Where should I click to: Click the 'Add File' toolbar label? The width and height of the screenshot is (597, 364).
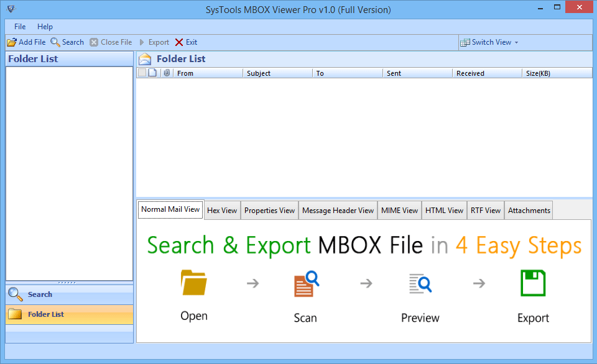click(x=32, y=42)
